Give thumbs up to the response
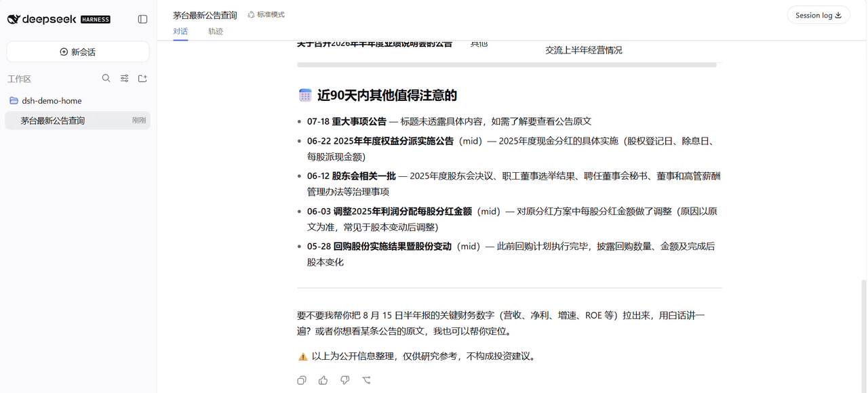This screenshot has height=393, width=868. tap(323, 380)
